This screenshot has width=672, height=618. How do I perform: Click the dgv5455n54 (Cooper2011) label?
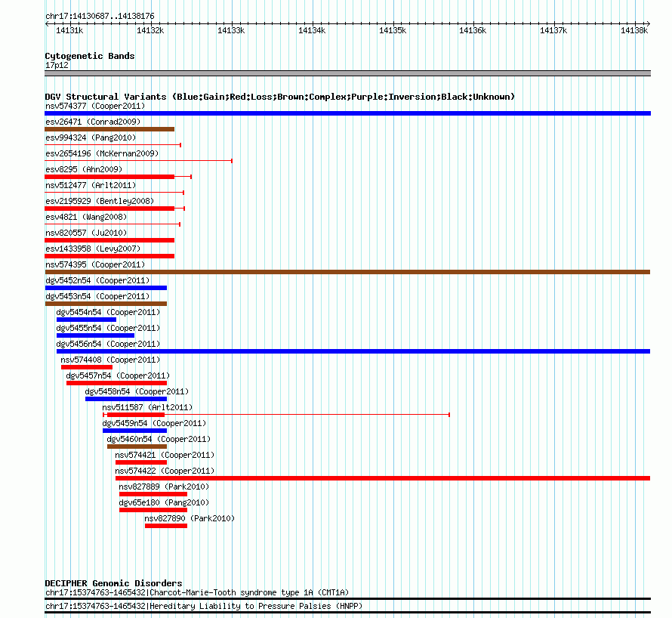[x=108, y=328]
